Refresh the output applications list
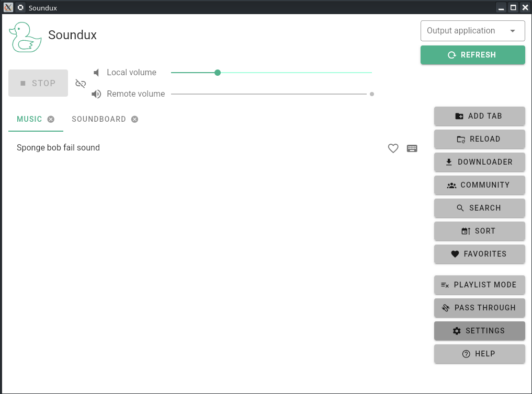Viewport: 532px width, 394px height. [472, 55]
